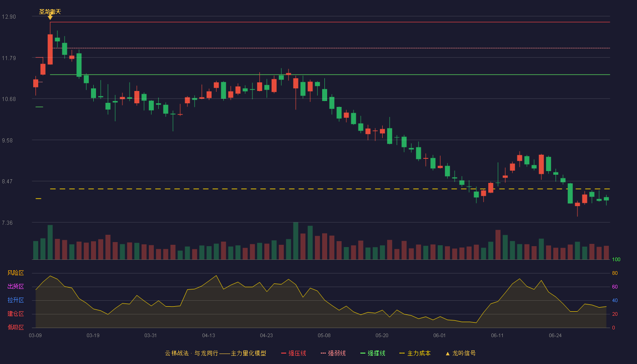Click the tall red candle under 圣龙御天
This screenshot has width=637, height=364.
point(50,49)
